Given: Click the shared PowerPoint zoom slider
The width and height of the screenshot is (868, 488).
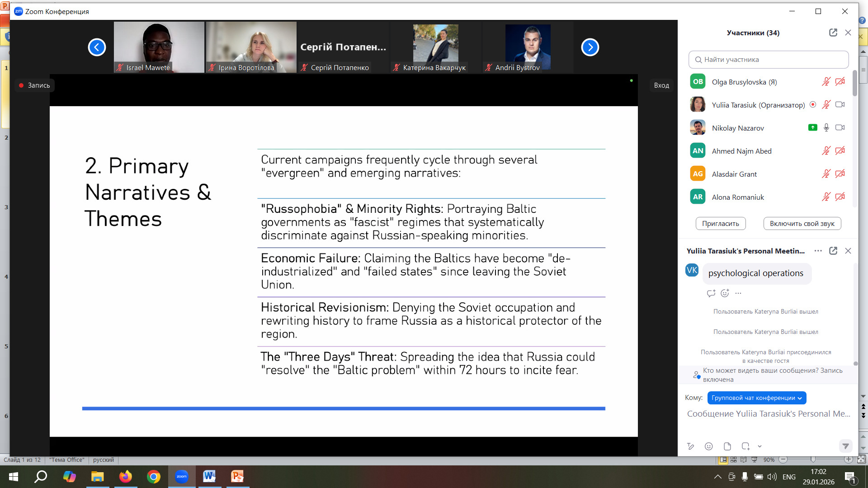Looking at the screenshot, I should click(x=813, y=460).
